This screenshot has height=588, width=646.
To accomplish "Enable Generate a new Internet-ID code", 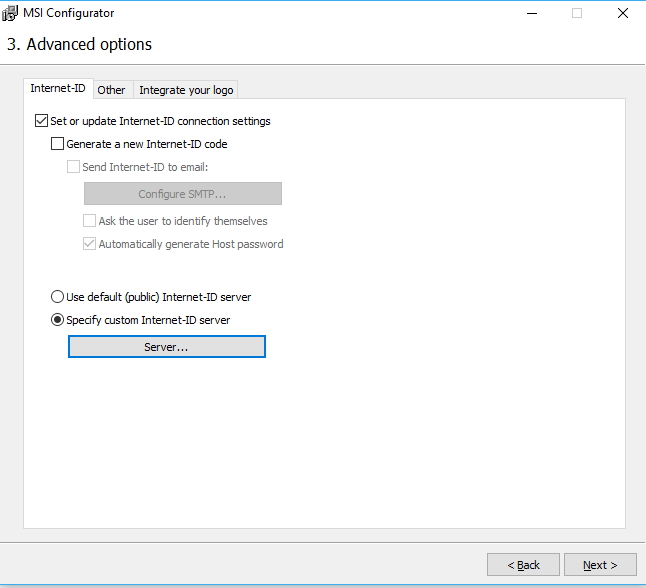I will (57, 144).
